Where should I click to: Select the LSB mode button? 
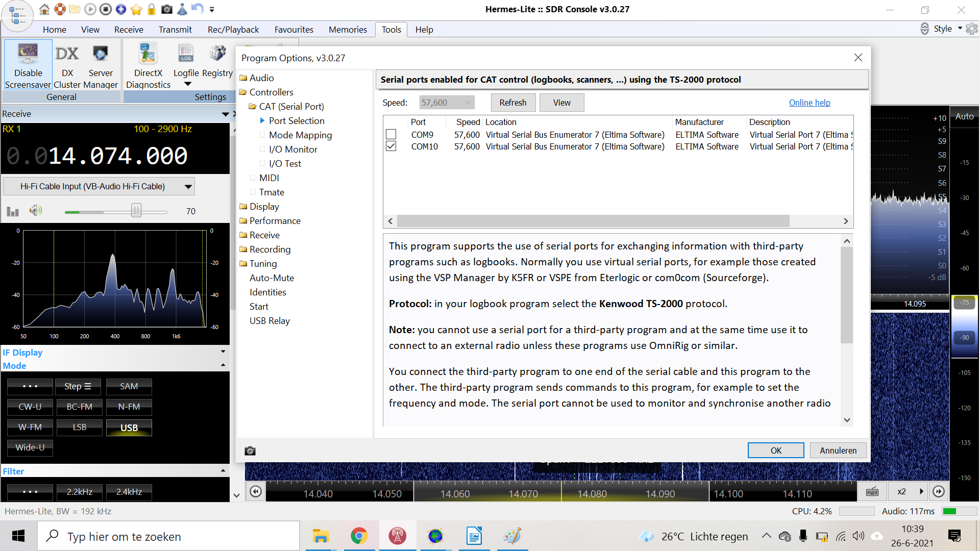[80, 428]
